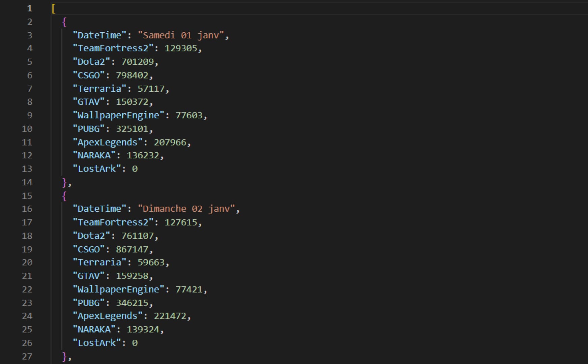
Task: Click the opening curly brace on line 15
Action: click(x=64, y=196)
